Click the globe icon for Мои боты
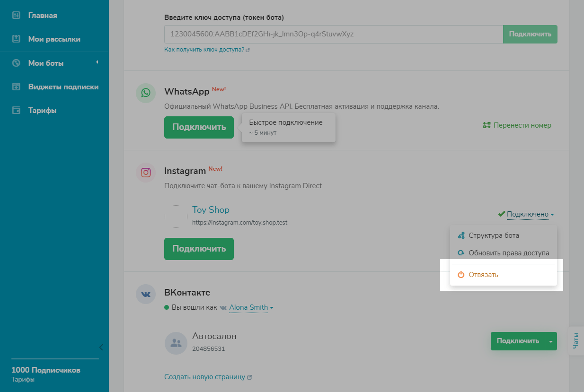The image size is (584, 392). (16, 63)
